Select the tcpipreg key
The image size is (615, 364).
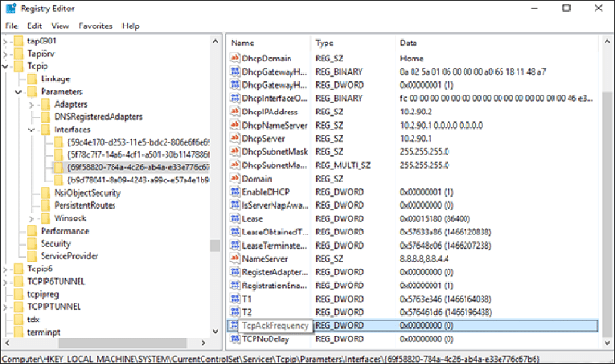44,294
